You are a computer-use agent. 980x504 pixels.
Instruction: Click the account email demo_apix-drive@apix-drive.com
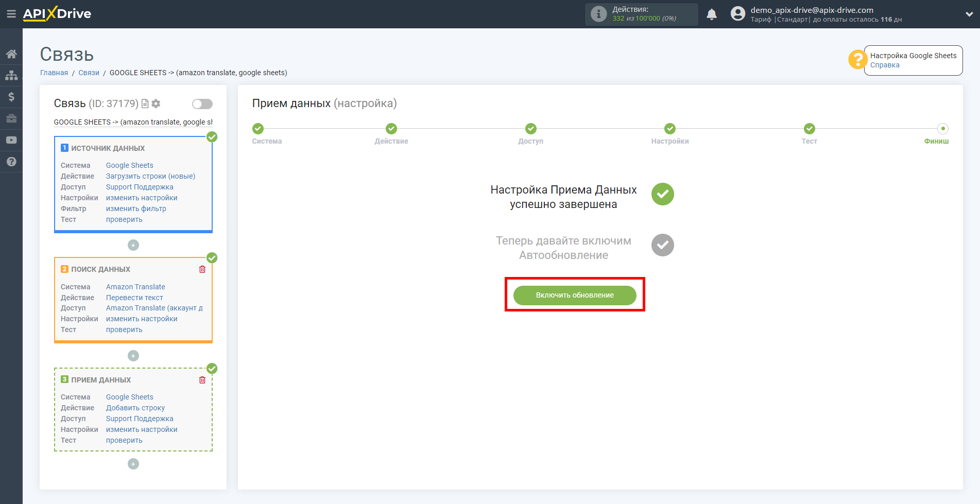(812, 10)
